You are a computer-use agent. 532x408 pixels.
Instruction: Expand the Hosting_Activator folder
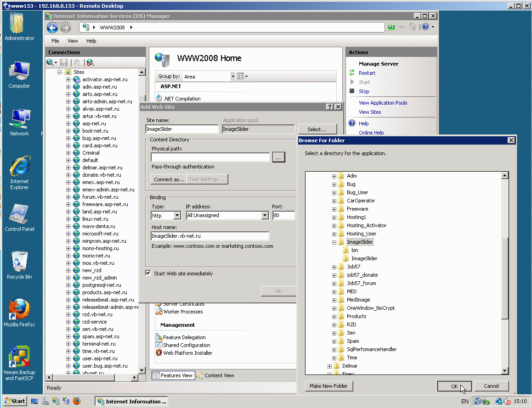tap(334, 226)
